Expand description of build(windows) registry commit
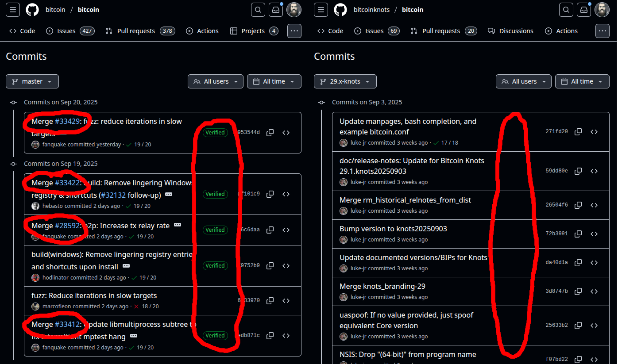618x364 pixels. (x=126, y=266)
